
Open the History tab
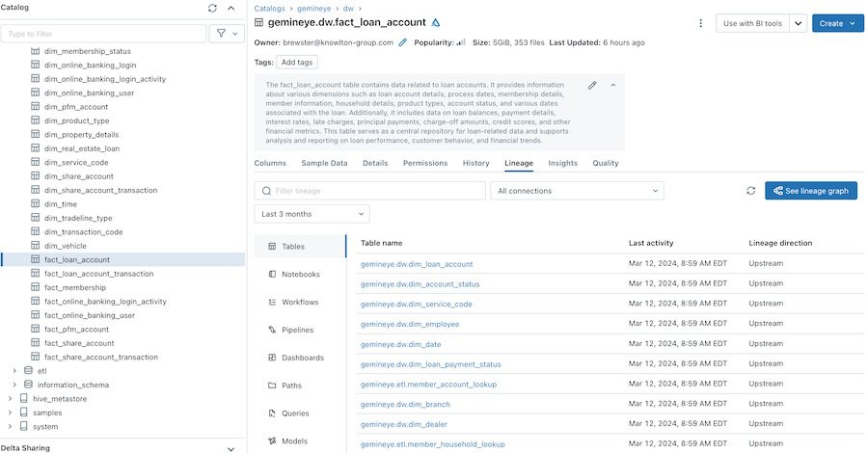[x=476, y=163]
